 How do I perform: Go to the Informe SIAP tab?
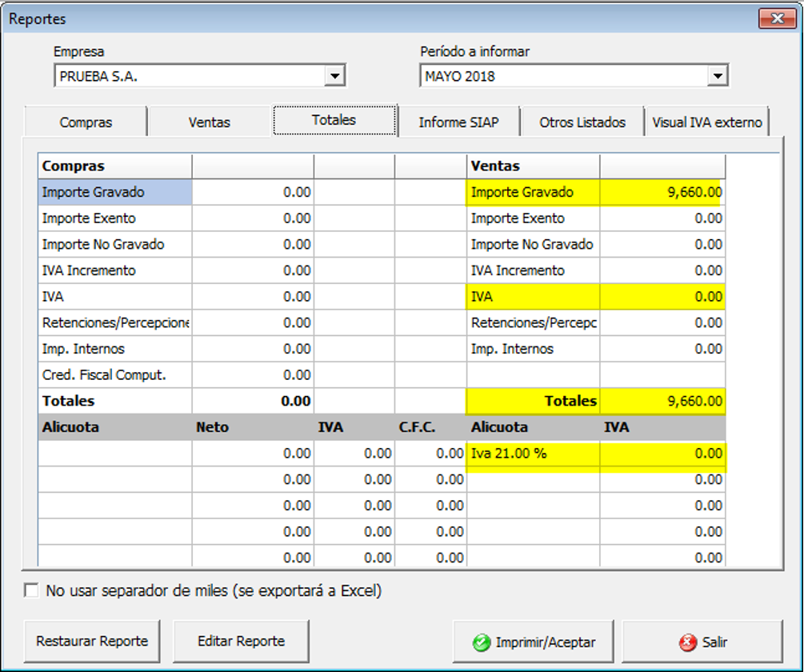point(458,122)
